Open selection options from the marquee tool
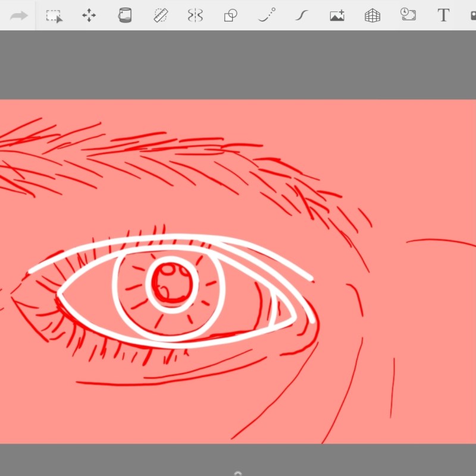476x476 pixels. [x=54, y=15]
